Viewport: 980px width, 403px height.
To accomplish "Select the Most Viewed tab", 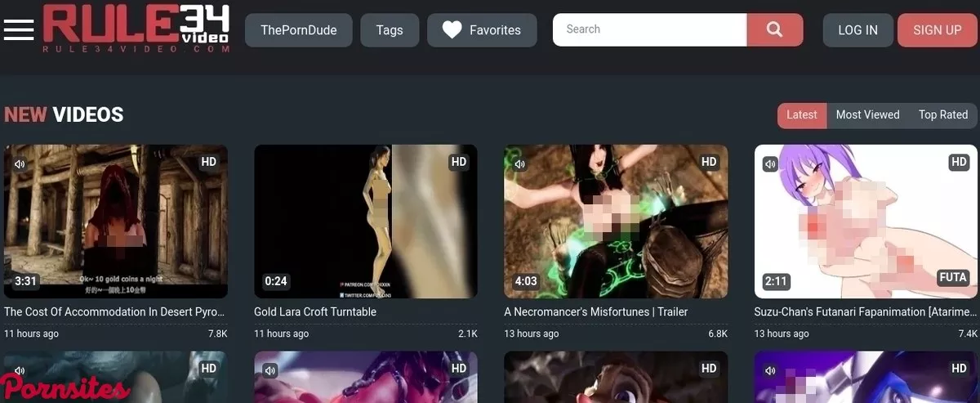I will pos(867,115).
